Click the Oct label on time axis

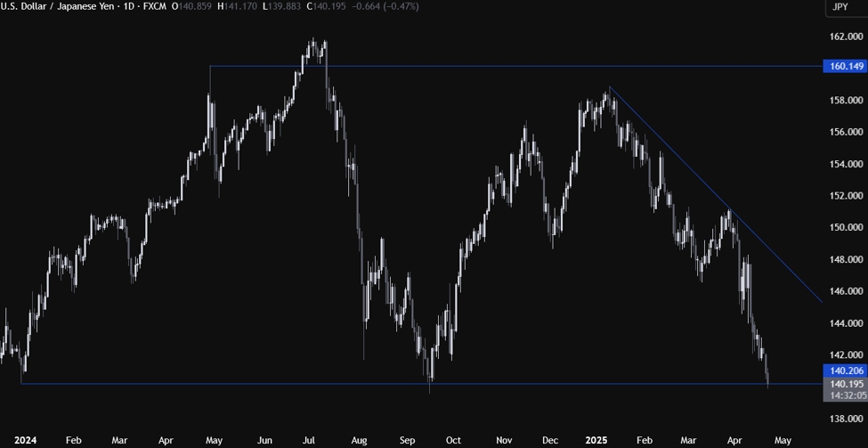coord(453,440)
